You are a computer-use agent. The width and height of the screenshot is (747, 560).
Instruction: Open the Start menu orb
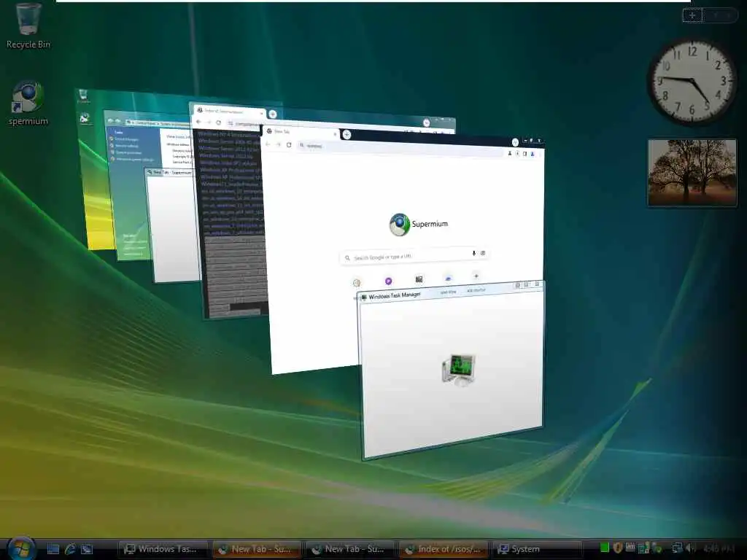pos(21,548)
